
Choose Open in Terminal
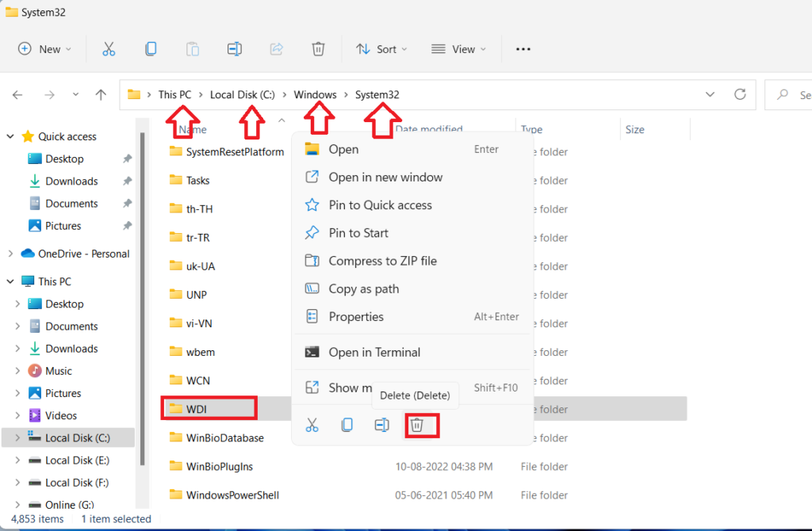pos(412,353)
